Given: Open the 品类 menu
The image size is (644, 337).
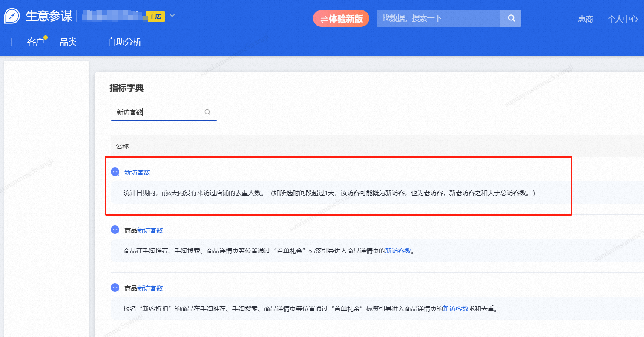Looking at the screenshot, I should (x=68, y=42).
